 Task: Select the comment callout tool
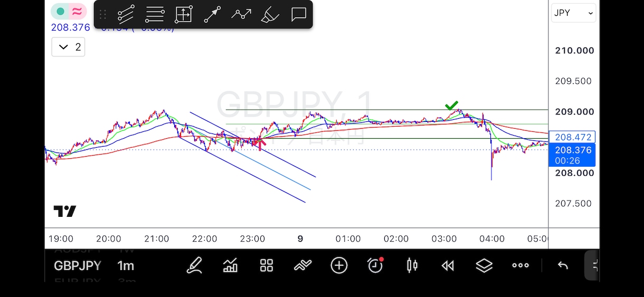click(299, 14)
